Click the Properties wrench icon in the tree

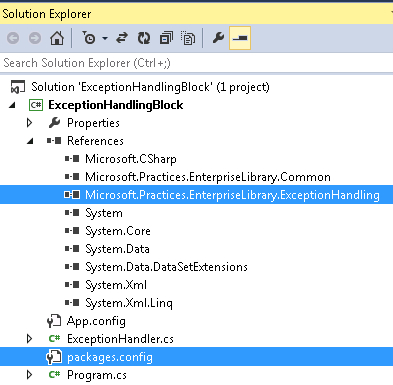click(x=54, y=123)
